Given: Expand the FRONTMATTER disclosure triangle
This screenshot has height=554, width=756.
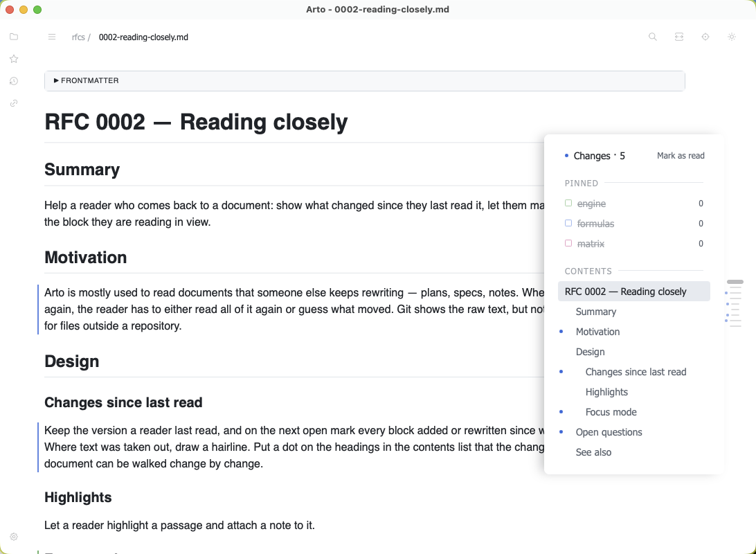Looking at the screenshot, I should [56, 80].
